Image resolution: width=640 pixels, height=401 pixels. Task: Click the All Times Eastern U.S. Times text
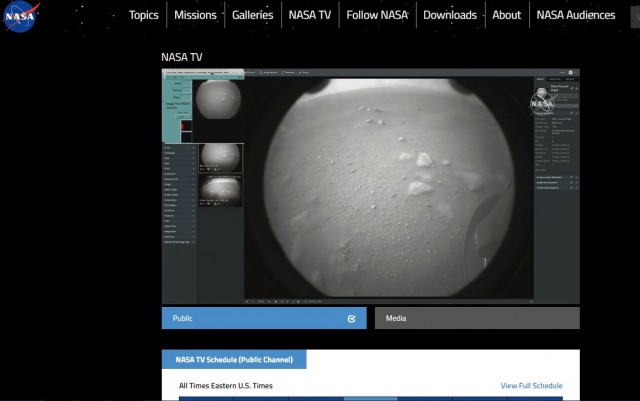226,385
